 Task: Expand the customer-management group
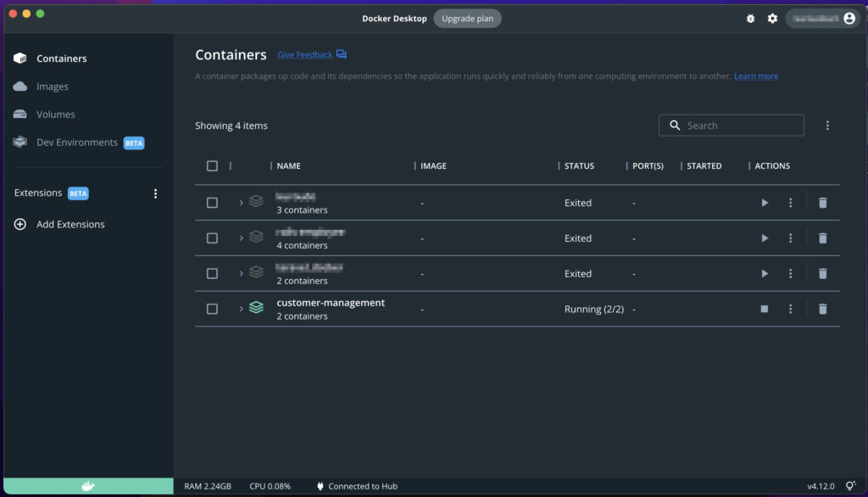[241, 310]
